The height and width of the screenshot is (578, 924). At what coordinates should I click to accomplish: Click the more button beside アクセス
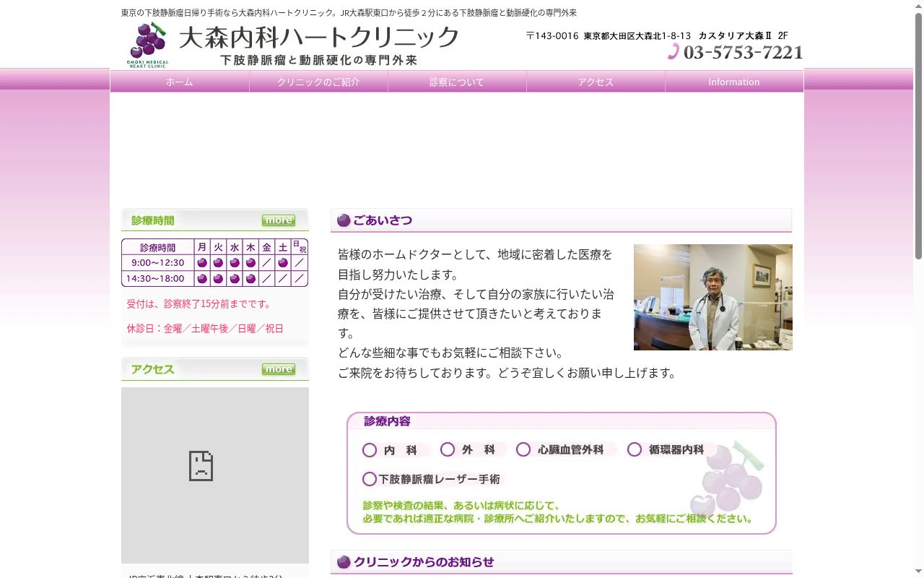click(x=279, y=369)
